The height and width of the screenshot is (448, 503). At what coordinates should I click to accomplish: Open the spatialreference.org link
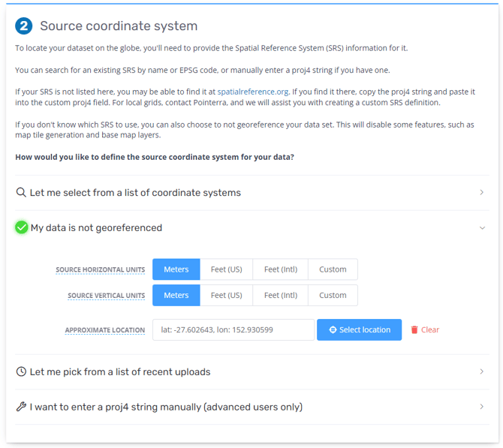253,92
